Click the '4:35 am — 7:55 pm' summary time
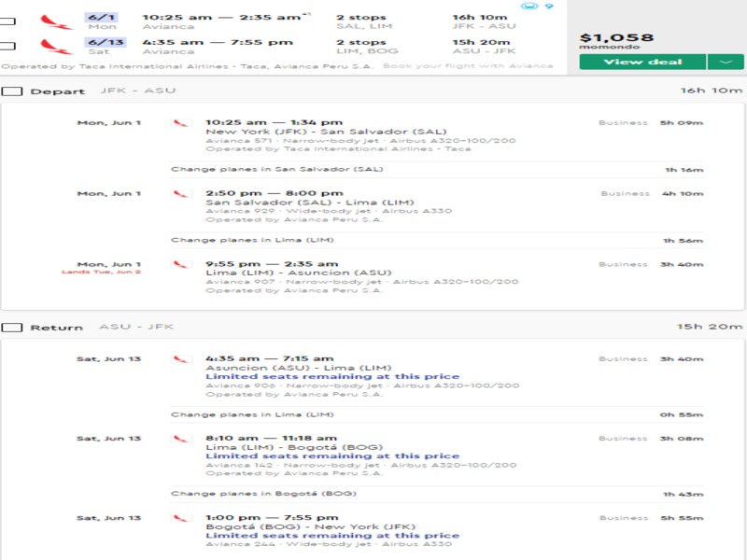This screenshot has width=747, height=560. pyautogui.click(x=218, y=42)
